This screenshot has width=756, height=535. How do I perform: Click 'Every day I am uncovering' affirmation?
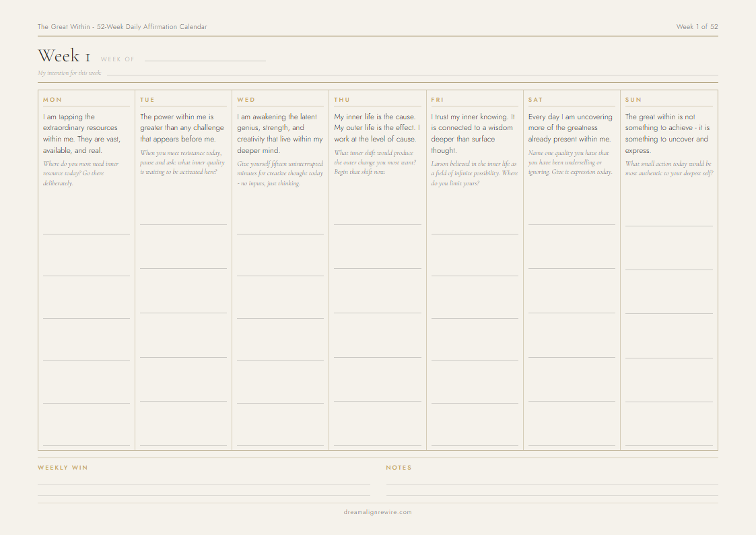click(x=570, y=128)
